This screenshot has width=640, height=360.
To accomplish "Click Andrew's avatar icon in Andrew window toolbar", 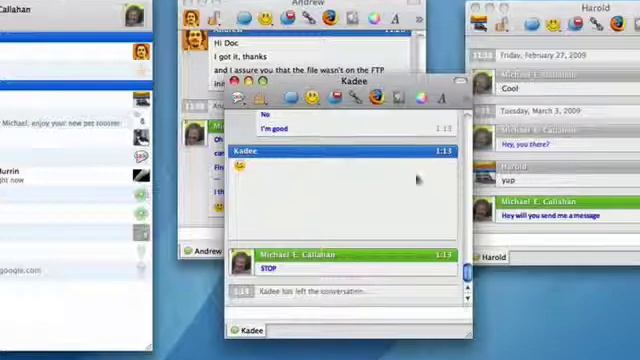I will tap(191, 18).
